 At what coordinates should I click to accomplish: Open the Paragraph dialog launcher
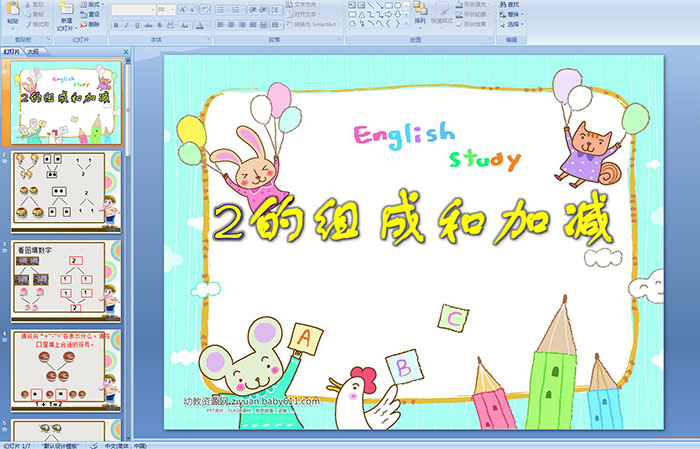pos(340,39)
